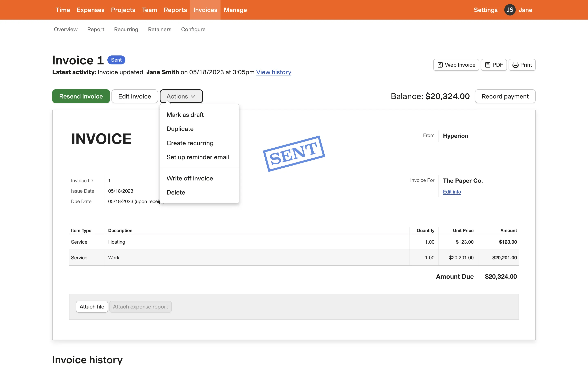Image resolution: width=588 pixels, height=367 pixels.
Task: Click the Attach file button
Action: (92, 307)
